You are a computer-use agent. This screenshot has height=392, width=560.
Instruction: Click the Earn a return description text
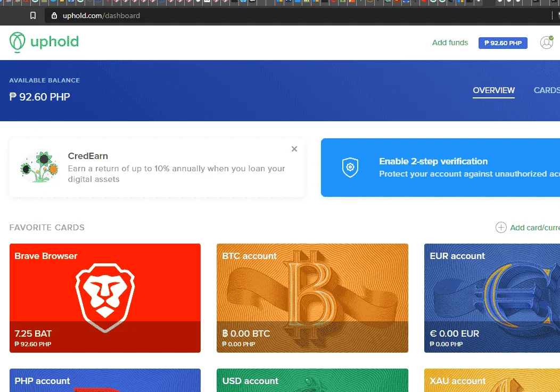(176, 174)
